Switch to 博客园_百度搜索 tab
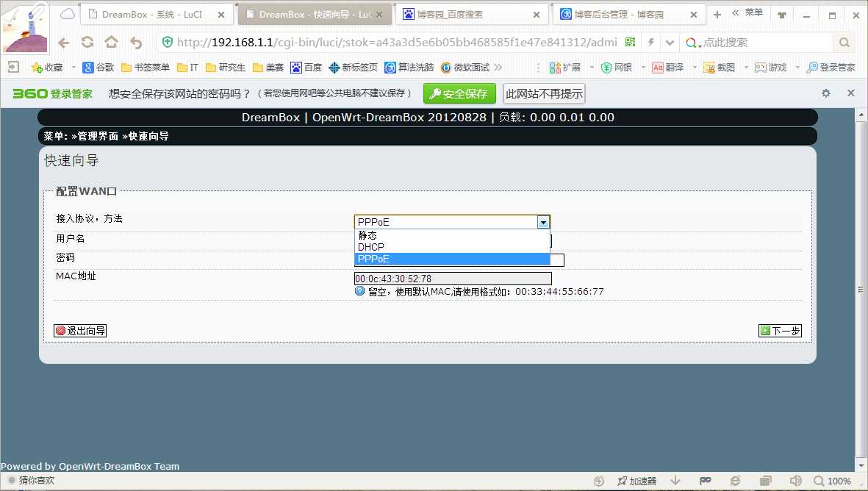 [x=470, y=15]
